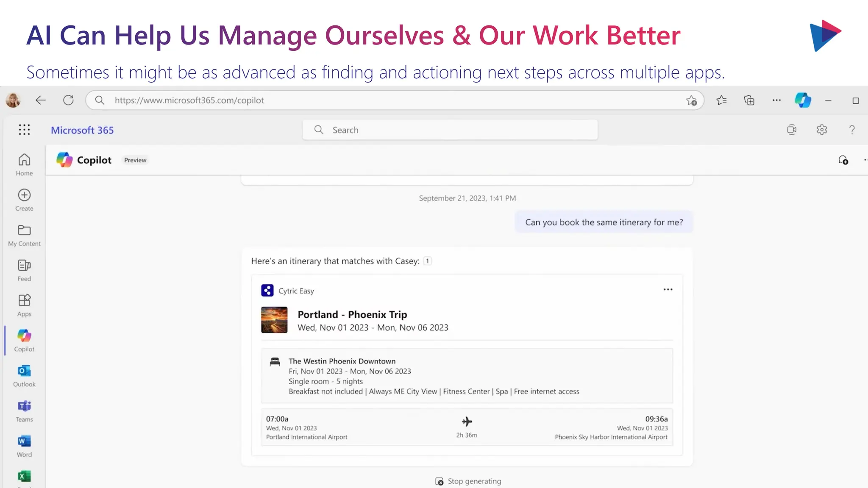This screenshot has width=868, height=488.
Task: Reload the page with refresh icon
Action: click(x=68, y=100)
